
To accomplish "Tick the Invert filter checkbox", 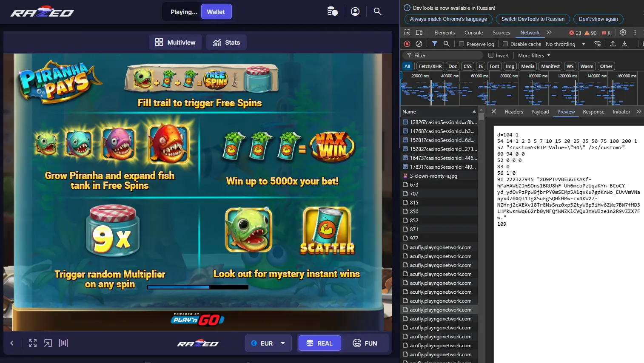I will coord(491,55).
